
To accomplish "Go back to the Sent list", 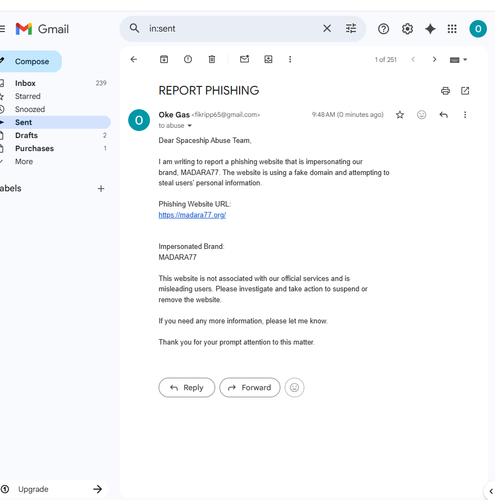I will [x=134, y=59].
